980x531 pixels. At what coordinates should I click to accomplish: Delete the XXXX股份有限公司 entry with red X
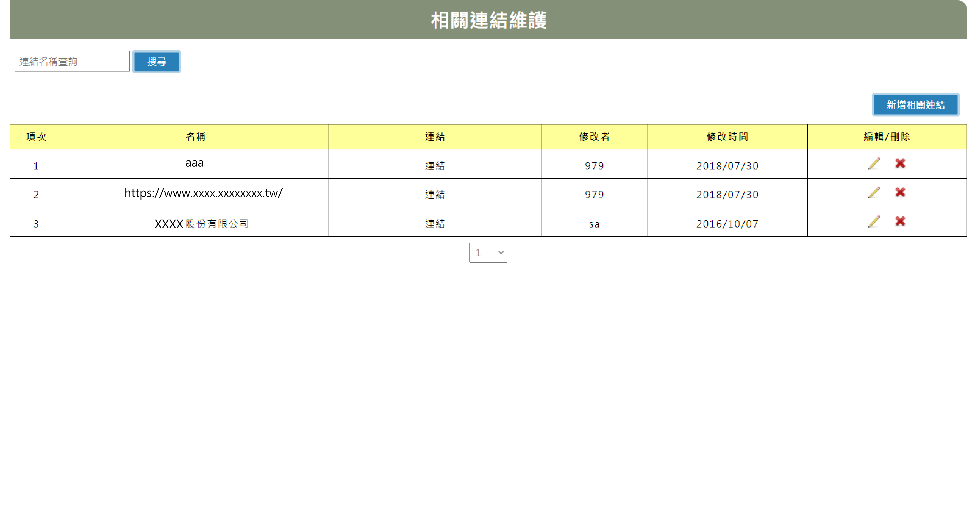[900, 221]
